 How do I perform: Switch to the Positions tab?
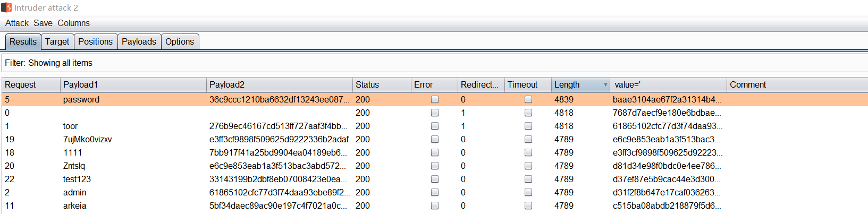point(95,41)
